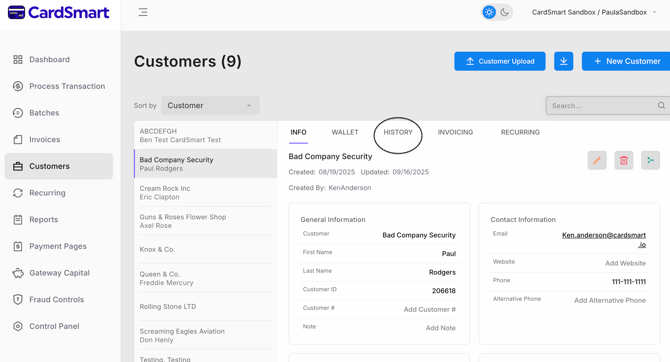Switch to the WALLET tab
This screenshot has height=362, width=670.
(x=345, y=132)
